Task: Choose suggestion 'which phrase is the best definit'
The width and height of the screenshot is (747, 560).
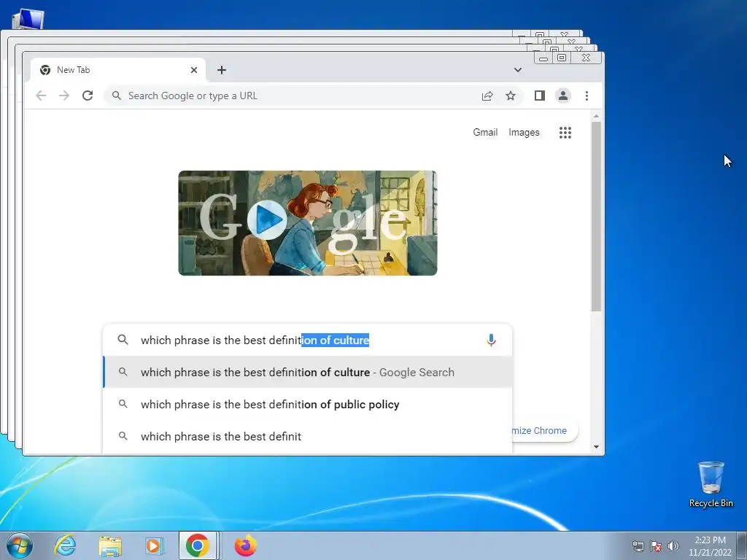Action: (x=308, y=436)
